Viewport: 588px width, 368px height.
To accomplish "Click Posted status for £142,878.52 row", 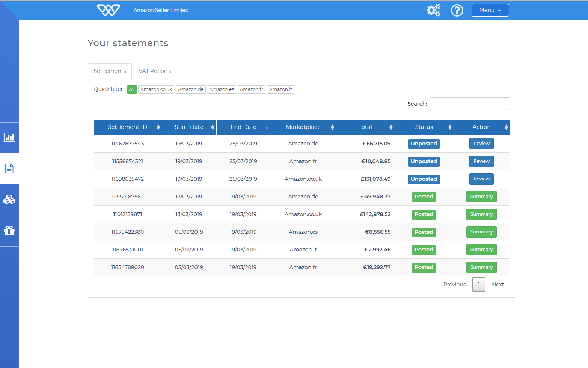I will point(424,215).
